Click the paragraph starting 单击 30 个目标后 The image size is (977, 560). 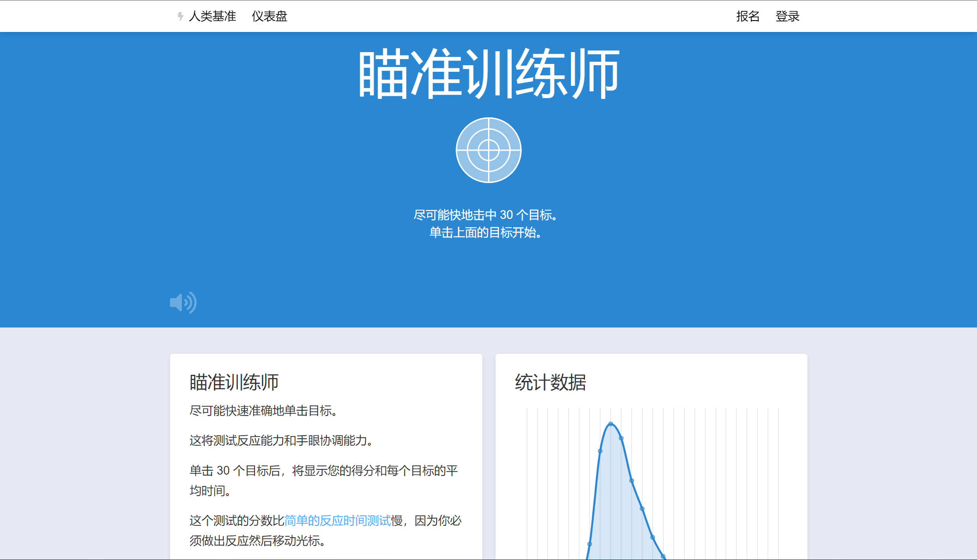(324, 481)
